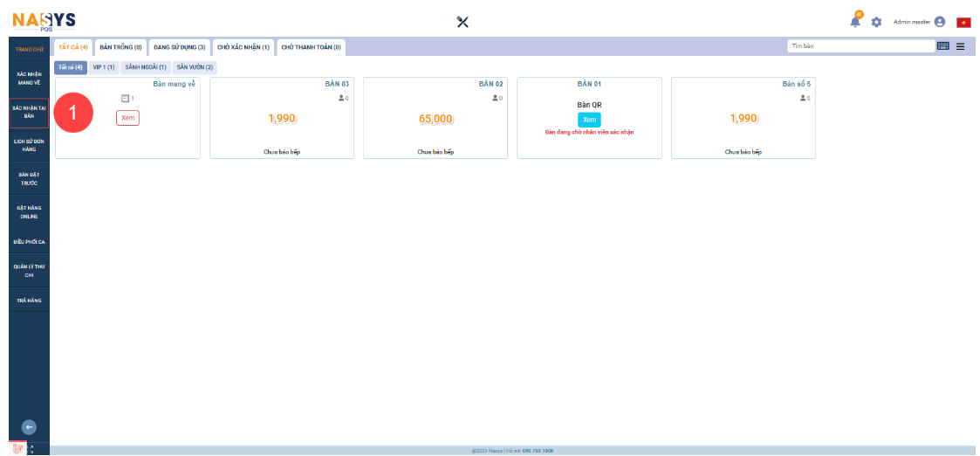Switch to the BÀN TRỐNG (0) tab
This screenshot has width=980, height=456.
(x=120, y=47)
